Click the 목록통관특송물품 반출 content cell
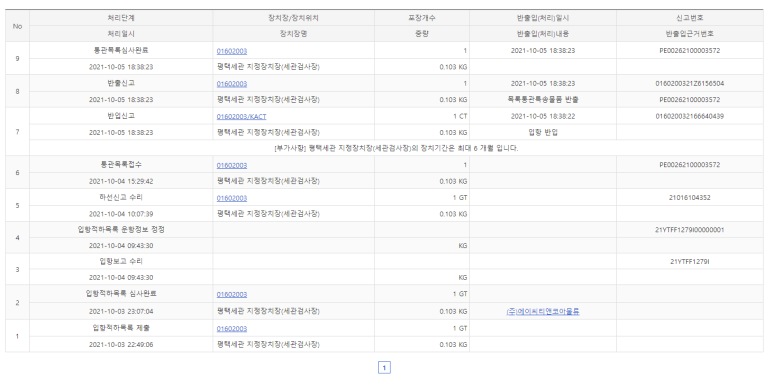This screenshot has height=375, width=773. [543, 100]
